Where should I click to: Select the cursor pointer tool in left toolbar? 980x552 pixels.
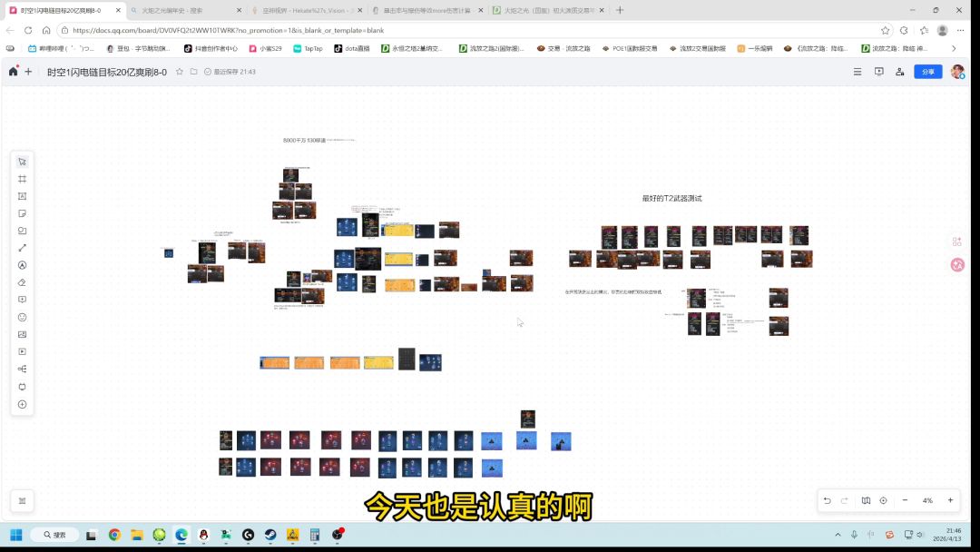(x=23, y=162)
